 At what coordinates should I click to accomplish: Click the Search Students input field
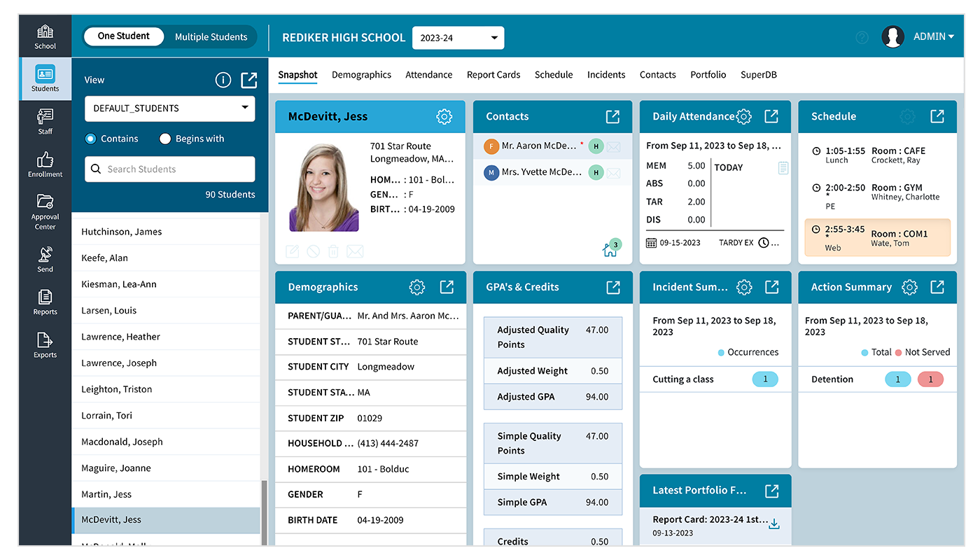[x=169, y=169]
